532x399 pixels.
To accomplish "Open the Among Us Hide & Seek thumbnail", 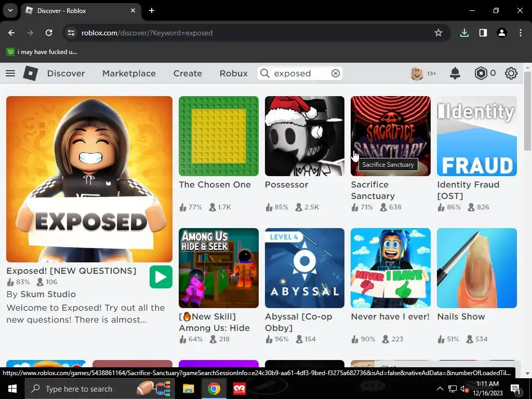I will pos(219,268).
